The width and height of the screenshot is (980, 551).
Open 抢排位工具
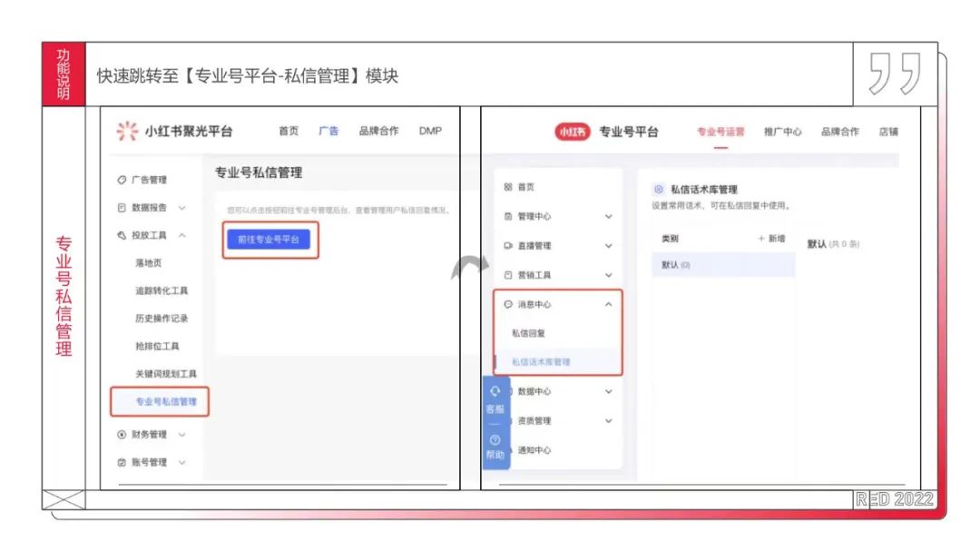click(157, 346)
